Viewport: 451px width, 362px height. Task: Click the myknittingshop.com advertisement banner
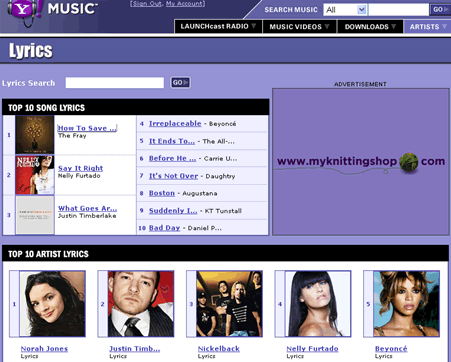coord(361,162)
